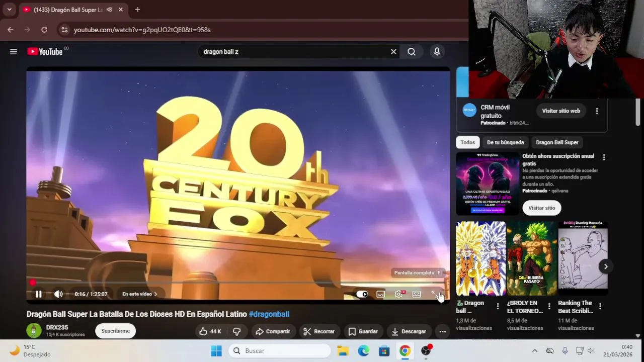Focus the address bar URL
Screen dimensions: 644x362
142,30
